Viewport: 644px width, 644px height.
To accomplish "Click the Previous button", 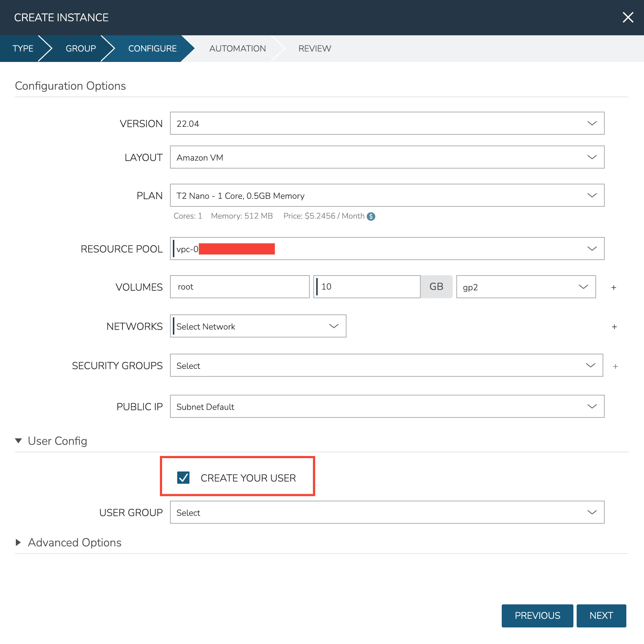I will (x=537, y=616).
